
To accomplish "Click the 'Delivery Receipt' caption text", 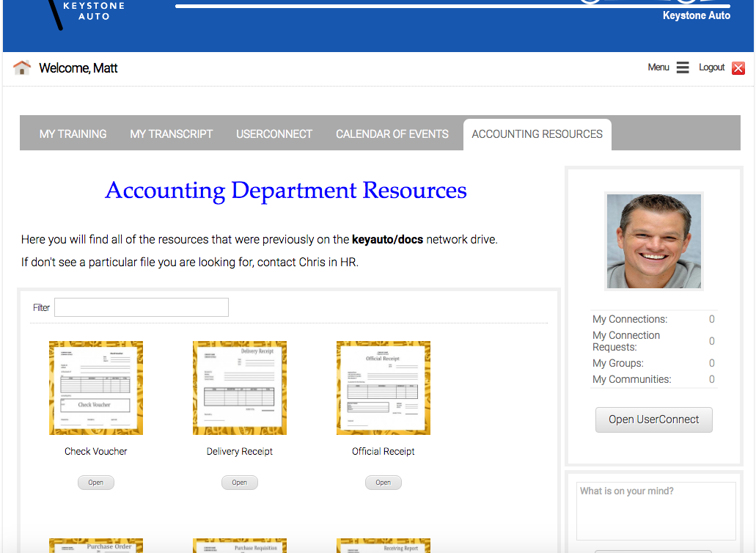I will [x=240, y=451].
